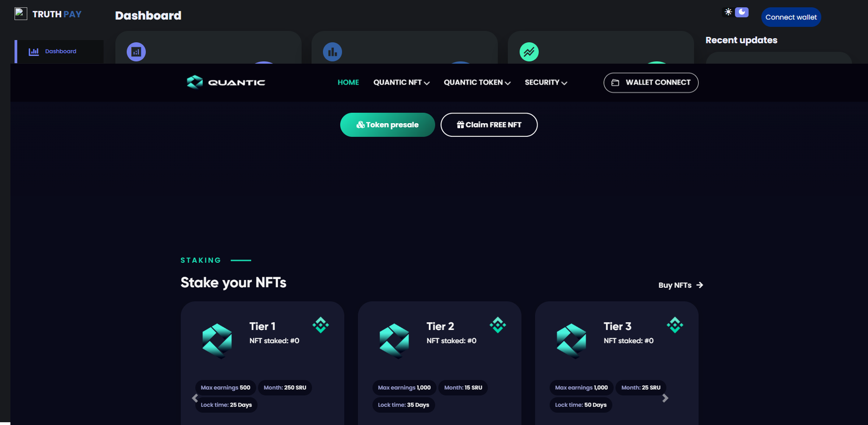This screenshot has height=425, width=868.
Task: Click the 'Lock time: 35 Days' badge
Action: (x=404, y=405)
